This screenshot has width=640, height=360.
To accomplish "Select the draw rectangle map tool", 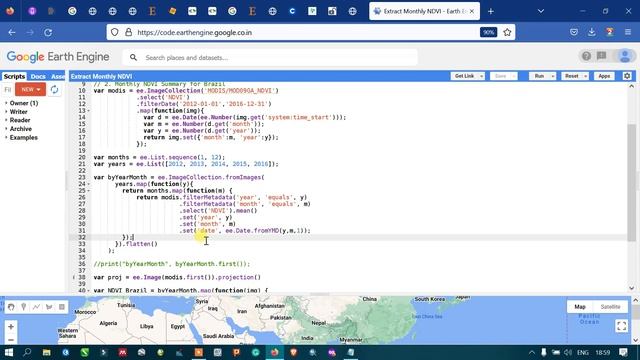I will pyautogui.click(x=62, y=307).
